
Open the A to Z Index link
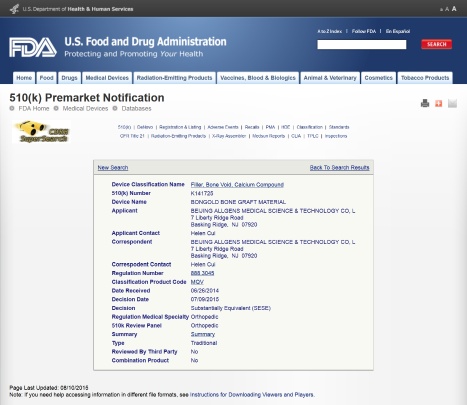330,31
